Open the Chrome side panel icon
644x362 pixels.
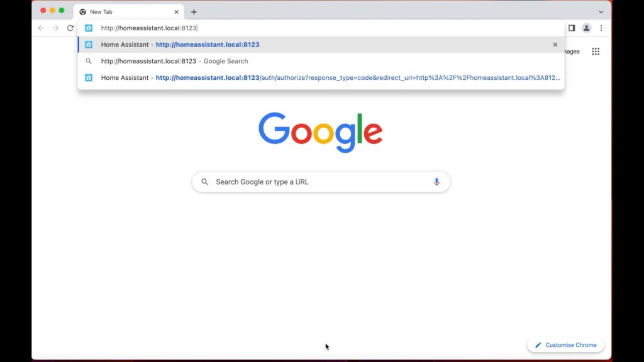point(571,28)
